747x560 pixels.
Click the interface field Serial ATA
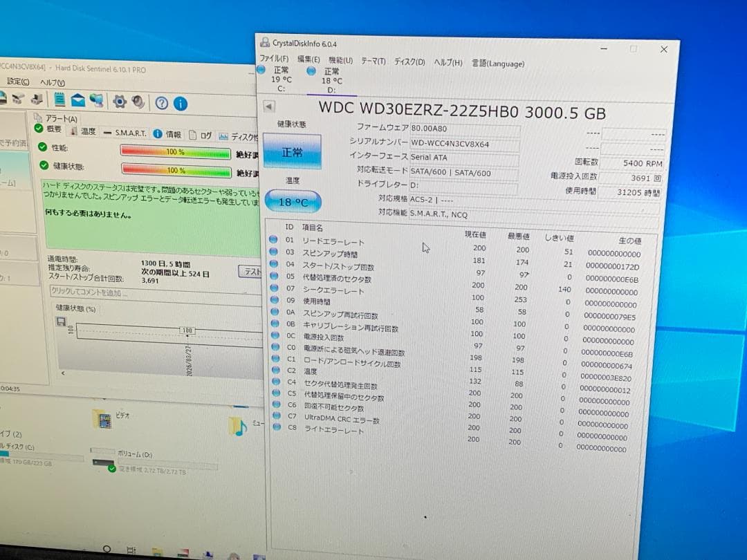coord(465,158)
